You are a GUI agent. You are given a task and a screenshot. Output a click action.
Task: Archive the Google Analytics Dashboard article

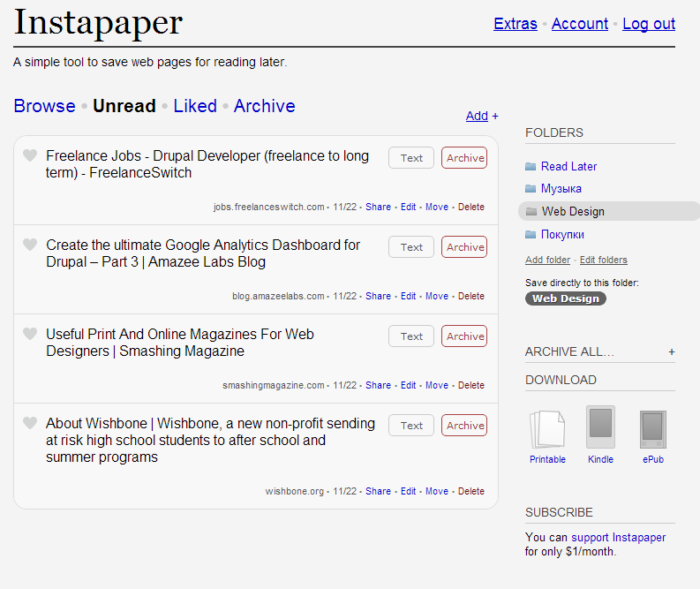(464, 247)
